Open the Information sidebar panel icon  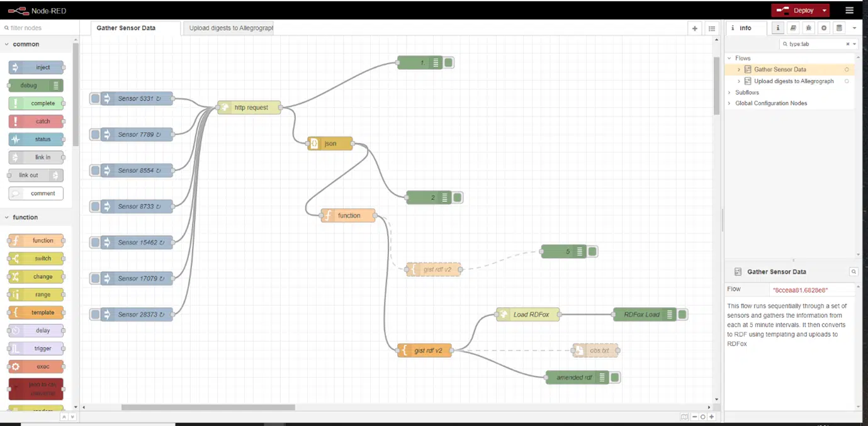pyautogui.click(x=779, y=28)
